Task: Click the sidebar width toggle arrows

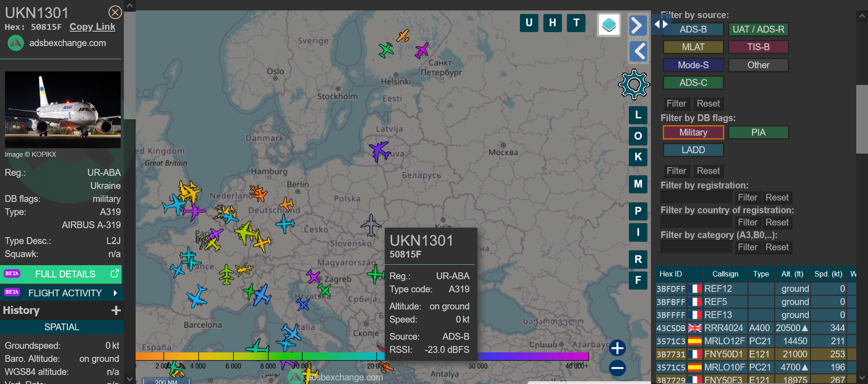Action: 661,24
